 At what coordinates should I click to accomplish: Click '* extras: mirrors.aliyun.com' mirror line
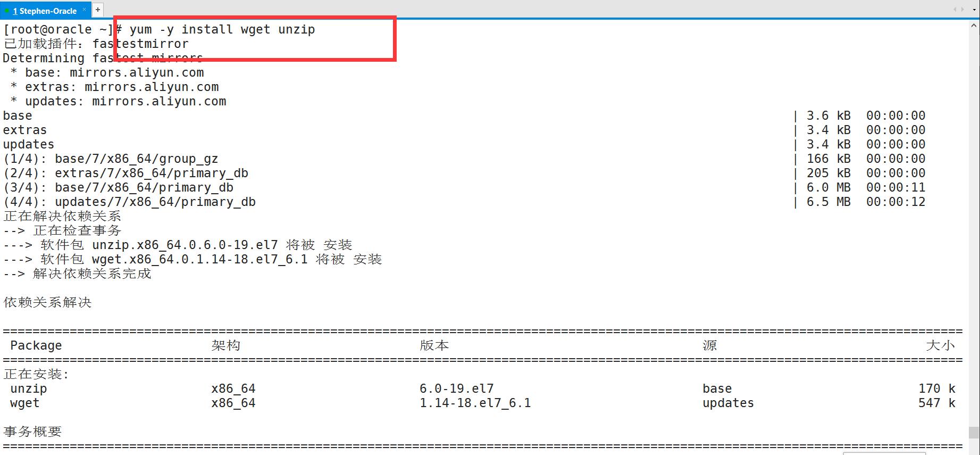[114, 87]
